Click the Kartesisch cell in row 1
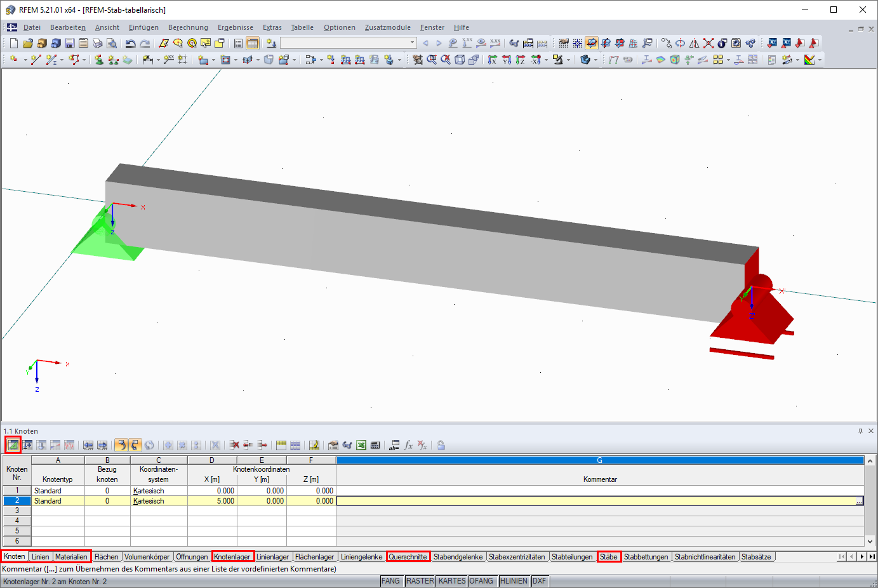 [x=159, y=491]
